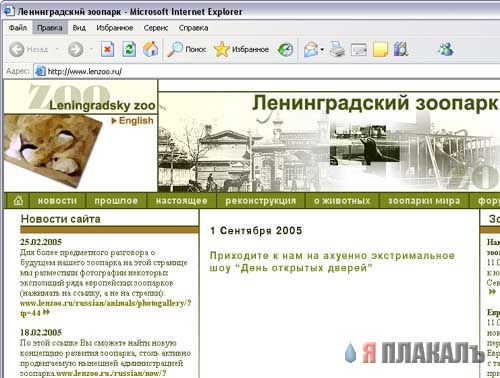500x378 pixels.
Task: Click the 18.02.2005 news date
Action: point(41,332)
